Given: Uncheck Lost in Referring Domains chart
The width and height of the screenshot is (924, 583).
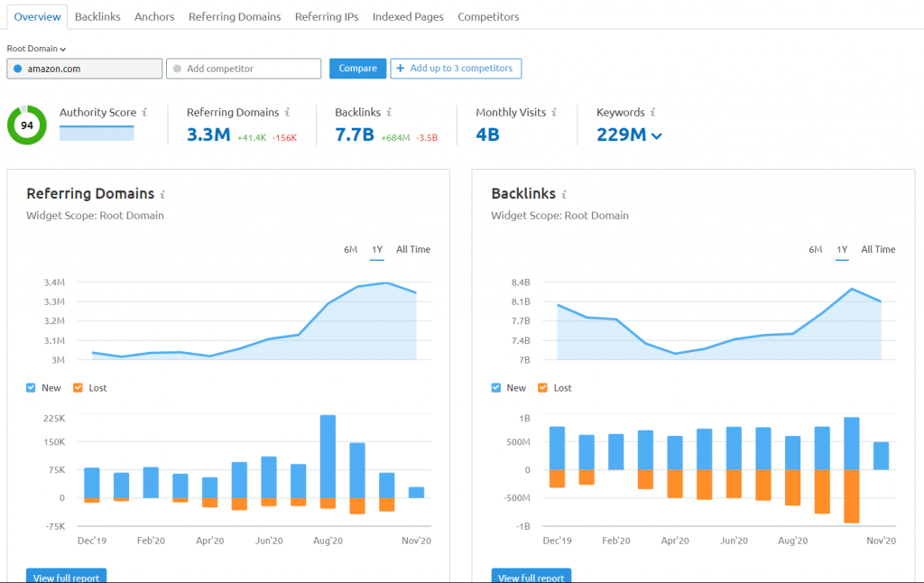Looking at the screenshot, I should pos(78,388).
